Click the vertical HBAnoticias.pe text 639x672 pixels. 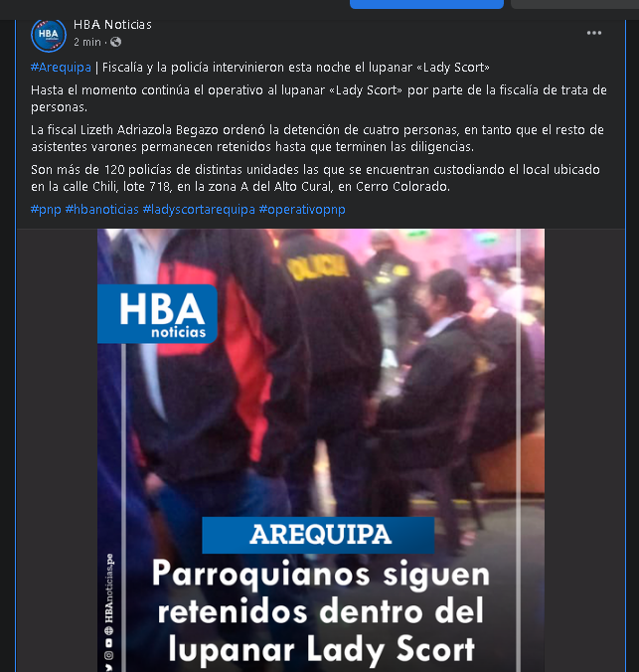[x=109, y=588]
